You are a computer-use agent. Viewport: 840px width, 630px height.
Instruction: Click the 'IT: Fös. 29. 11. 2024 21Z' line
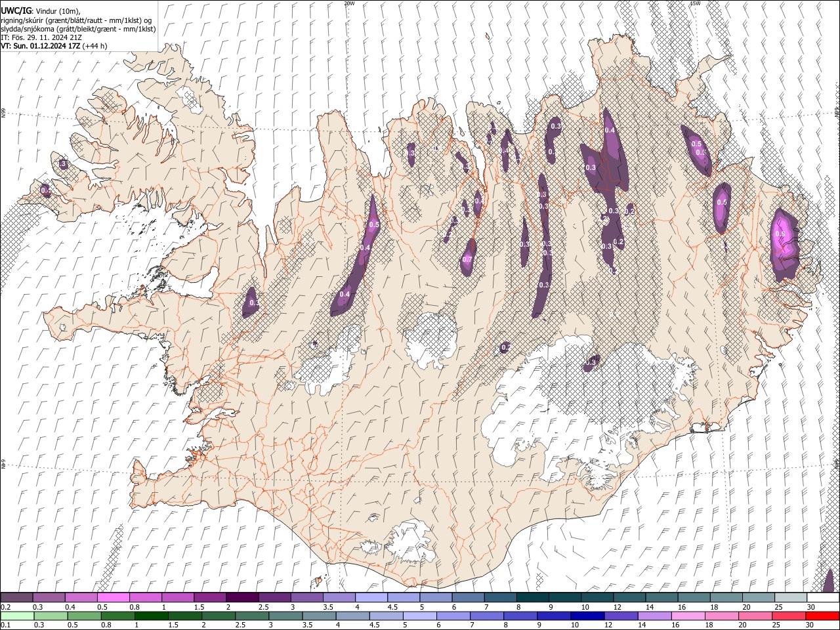click(41, 37)
